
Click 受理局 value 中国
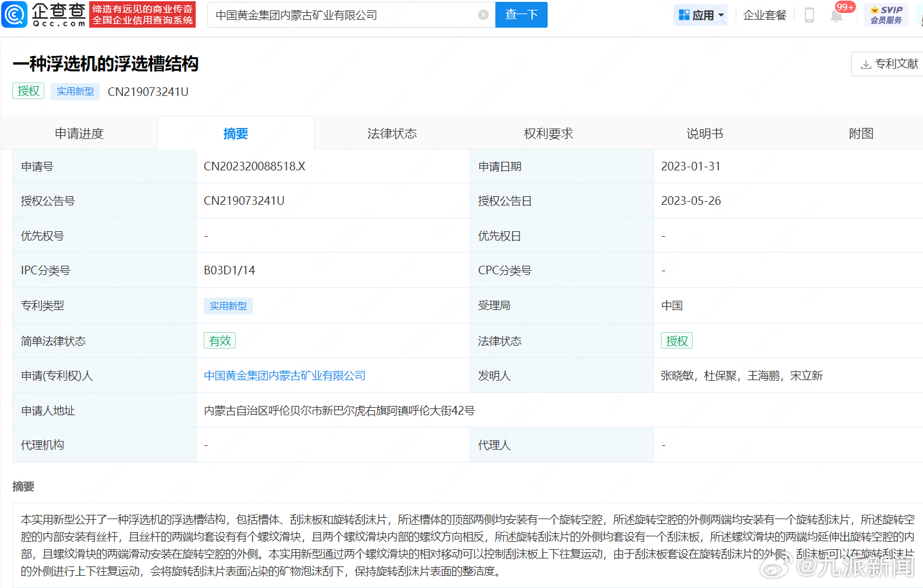pyautogui.click(x=672, y=306)
